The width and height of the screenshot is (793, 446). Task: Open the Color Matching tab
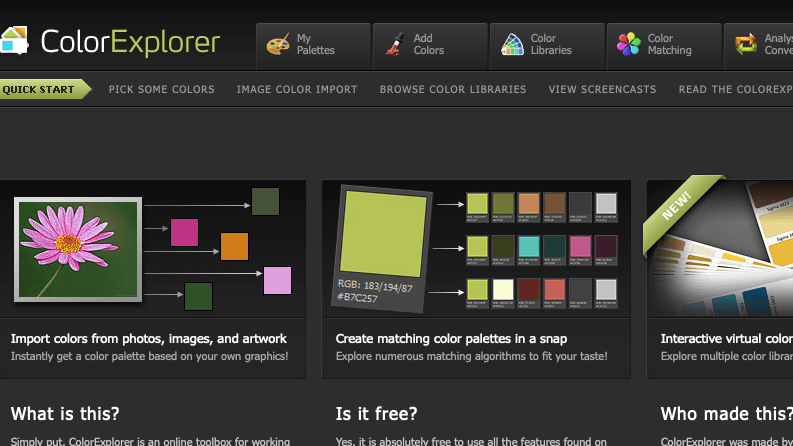pos(664,46)
